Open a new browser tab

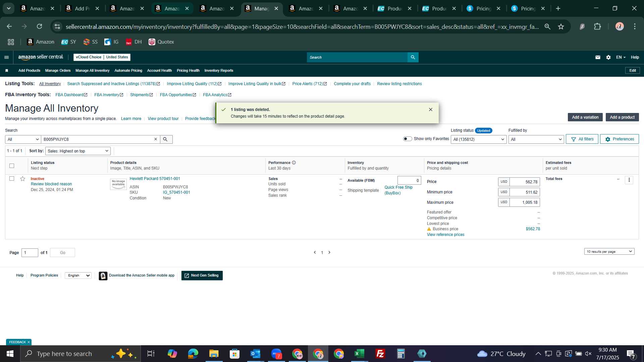558,9
